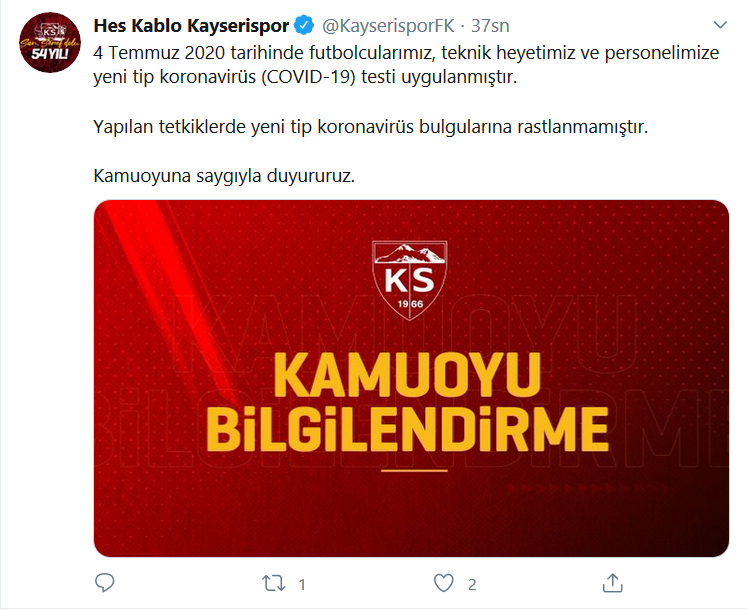This screenshot has height=610, width=747.
Task: Click the KS 1966 crest in image
Action: [410, 280]
